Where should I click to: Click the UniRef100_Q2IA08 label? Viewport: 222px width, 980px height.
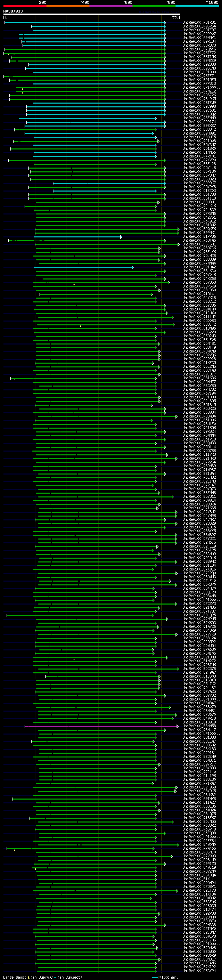point(199,141)
